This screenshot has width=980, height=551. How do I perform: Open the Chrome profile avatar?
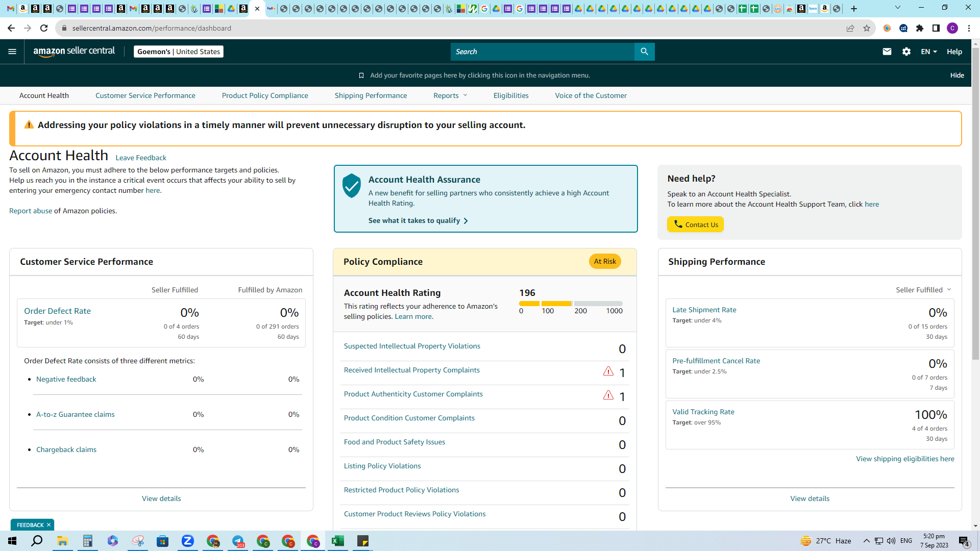click(952, 28)
